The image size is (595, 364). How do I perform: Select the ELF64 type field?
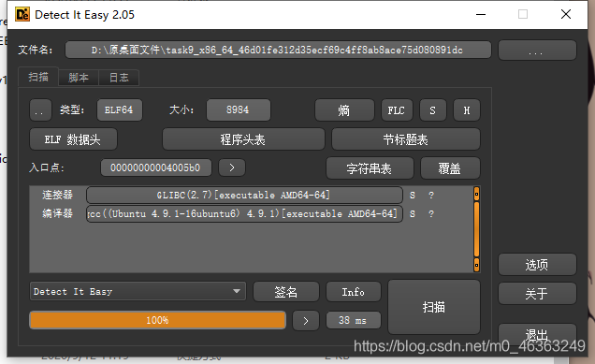[x=120, y=110]
